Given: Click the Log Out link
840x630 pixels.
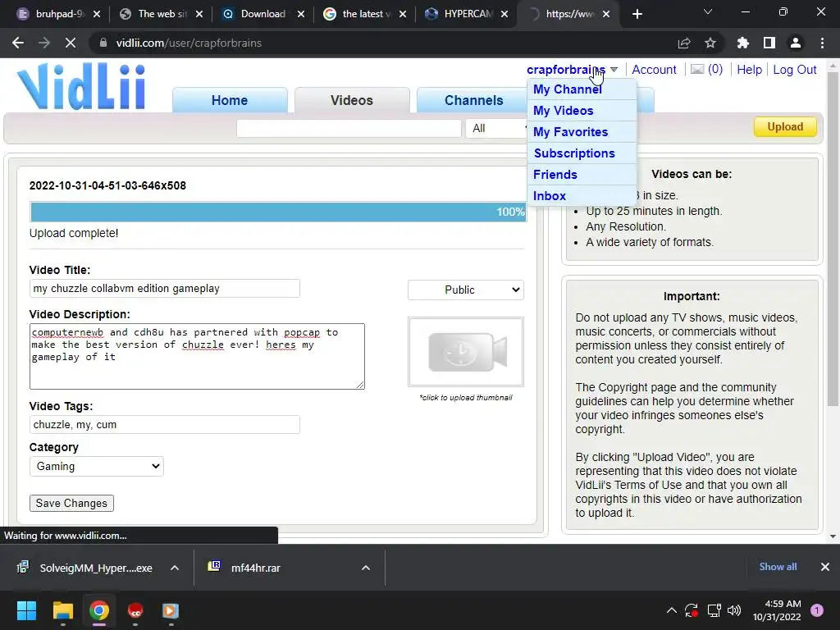Looking at the screenshot, I should [794, 70].
